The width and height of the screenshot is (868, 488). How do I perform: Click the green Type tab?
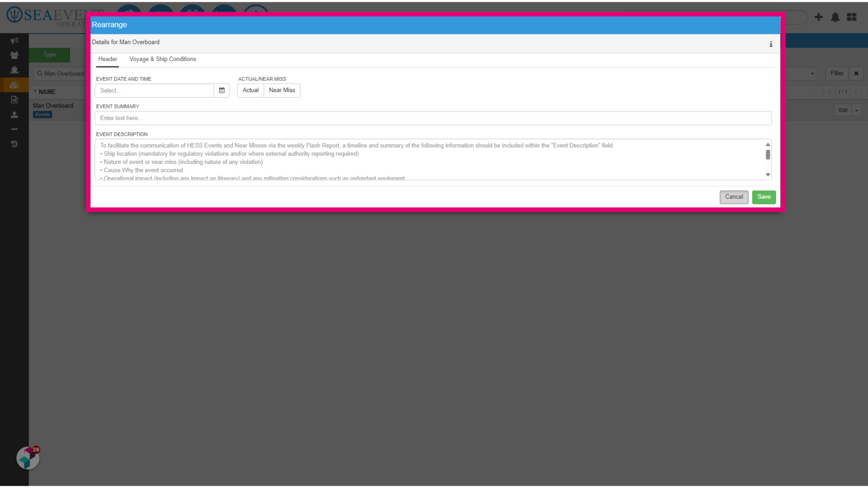(x=50, y=55)
